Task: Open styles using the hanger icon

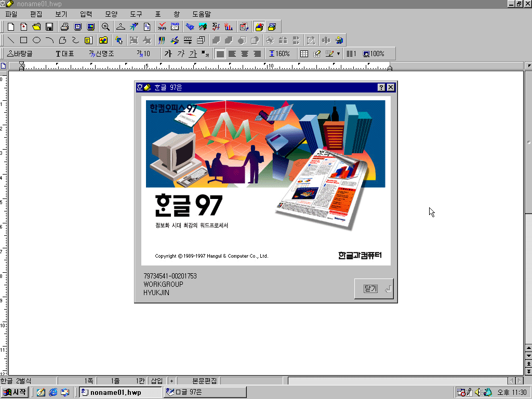Action: point(121,27)
